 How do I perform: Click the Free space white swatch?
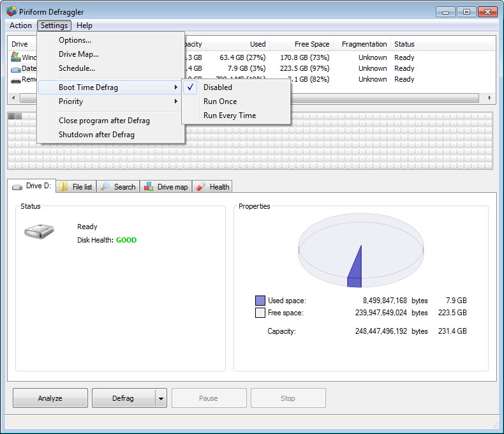pos(260,313)
